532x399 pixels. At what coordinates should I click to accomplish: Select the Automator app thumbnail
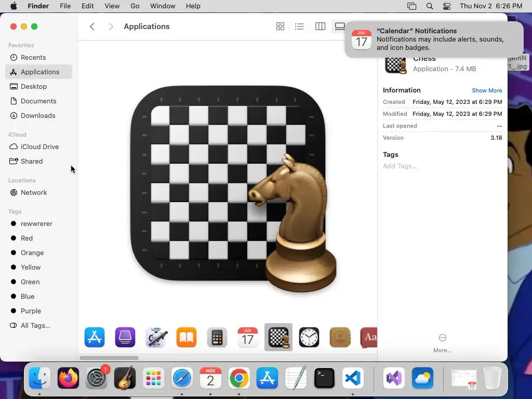point(156,337)
